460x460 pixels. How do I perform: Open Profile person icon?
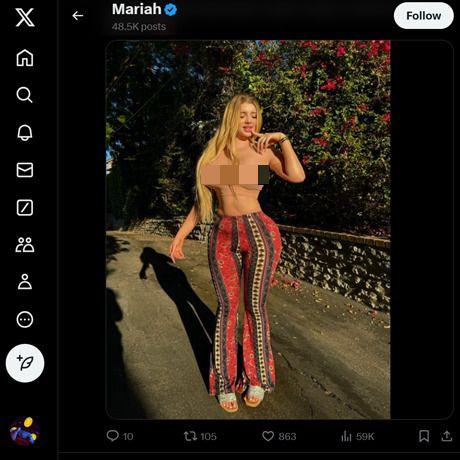pyautogui.click(x=25, y=282)
